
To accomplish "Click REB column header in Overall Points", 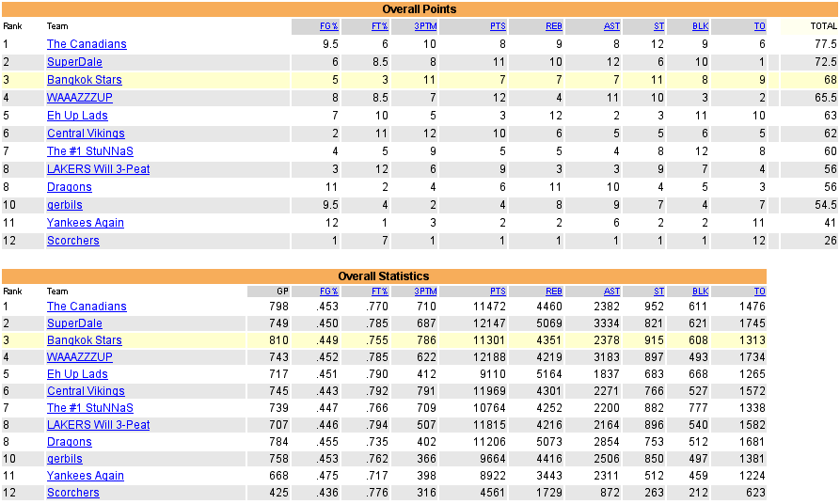I will tap(554, 26).
